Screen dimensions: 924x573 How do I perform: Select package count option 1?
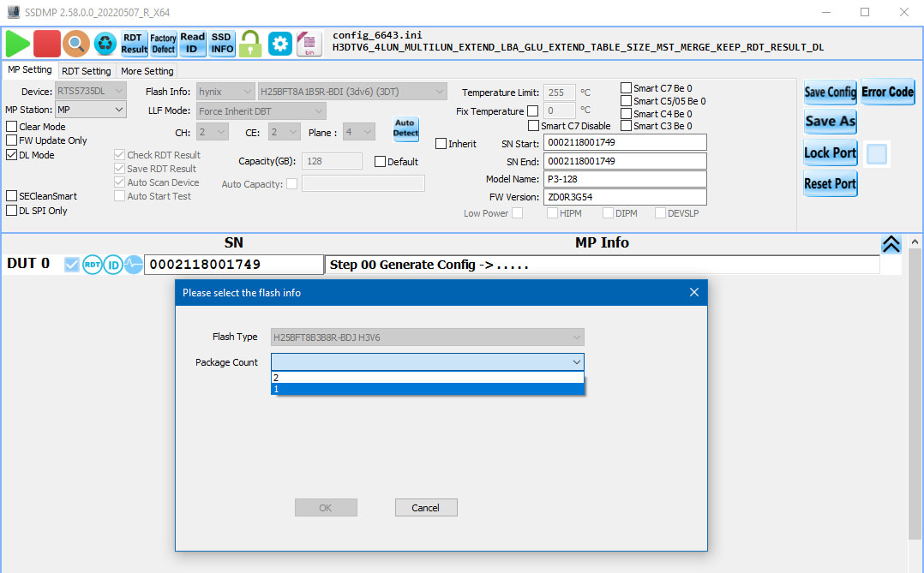tap(427, 389)
